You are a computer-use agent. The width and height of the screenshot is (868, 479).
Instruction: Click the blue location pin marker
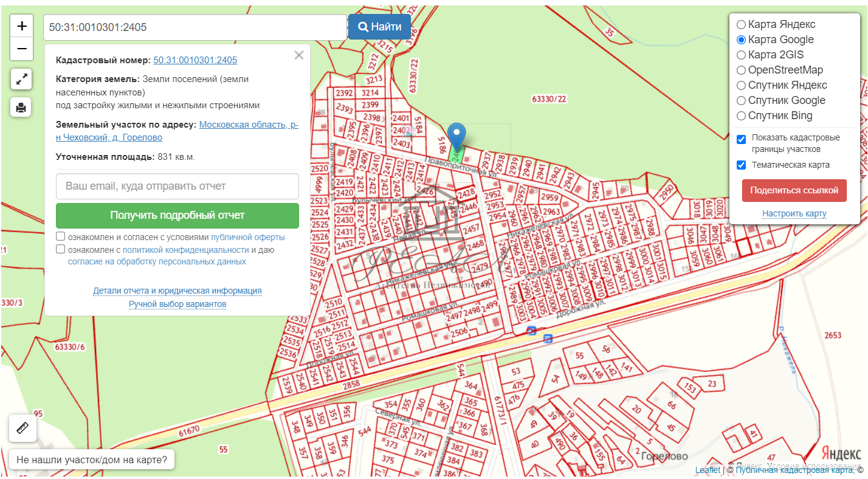(x=456, y=136)
